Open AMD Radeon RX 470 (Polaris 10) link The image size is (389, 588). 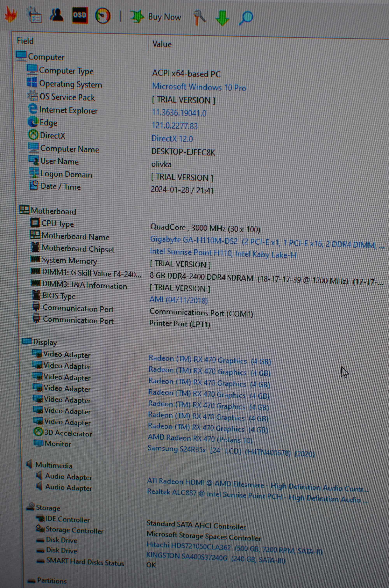(200, 438)
